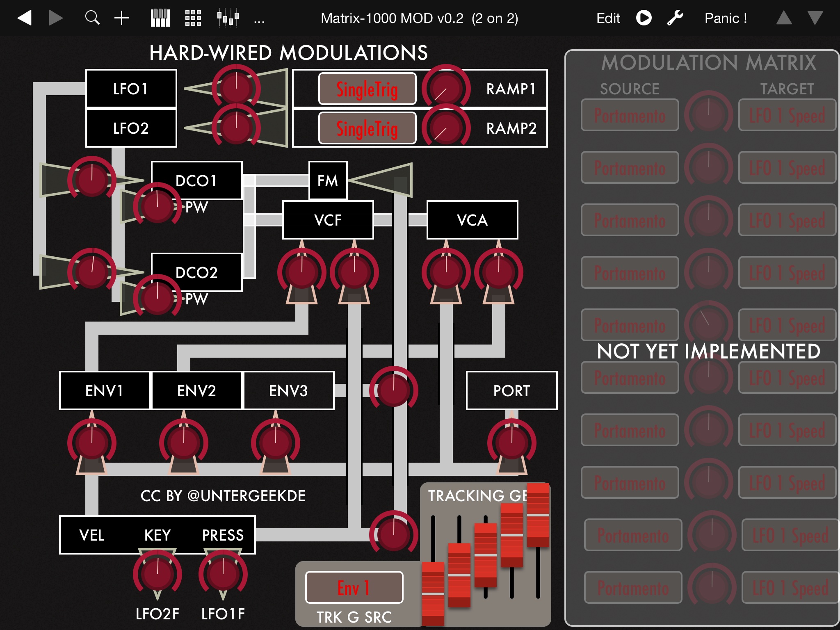840x630 pixels.
Task: Click the knob below ENV2
Action: point(183,442)
